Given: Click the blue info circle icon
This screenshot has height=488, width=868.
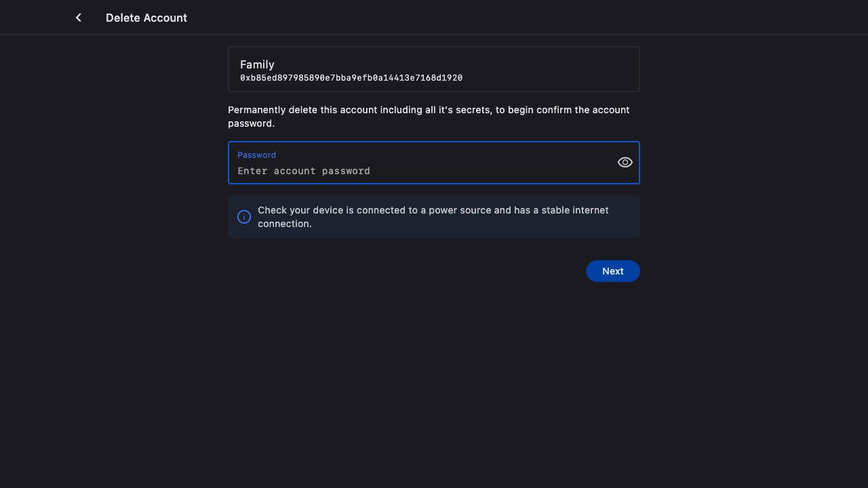Looking at the screenshot, I should (x=244, y=217).
